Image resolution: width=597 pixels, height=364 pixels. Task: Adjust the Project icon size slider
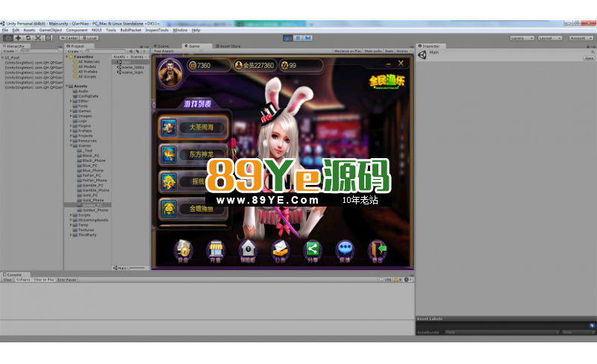(x=137, y=268)
